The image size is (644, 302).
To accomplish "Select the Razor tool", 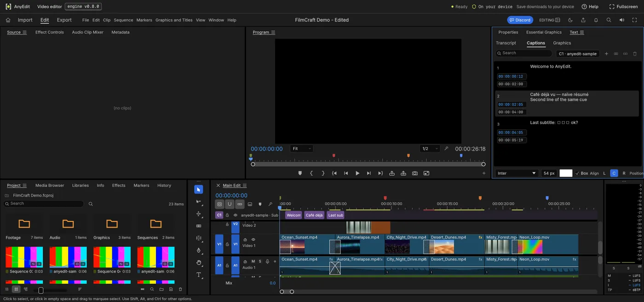I will click(x=199, y=226).
